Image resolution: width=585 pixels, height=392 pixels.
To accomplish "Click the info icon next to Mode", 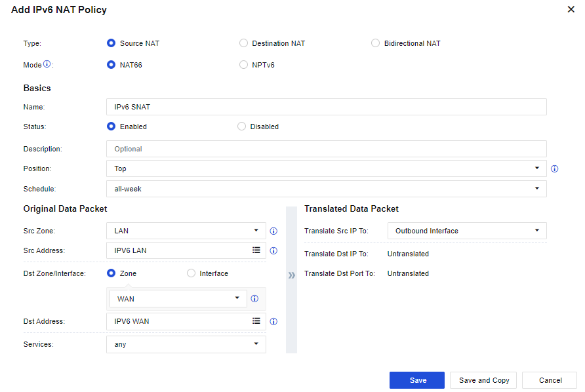I will [47, 64].
